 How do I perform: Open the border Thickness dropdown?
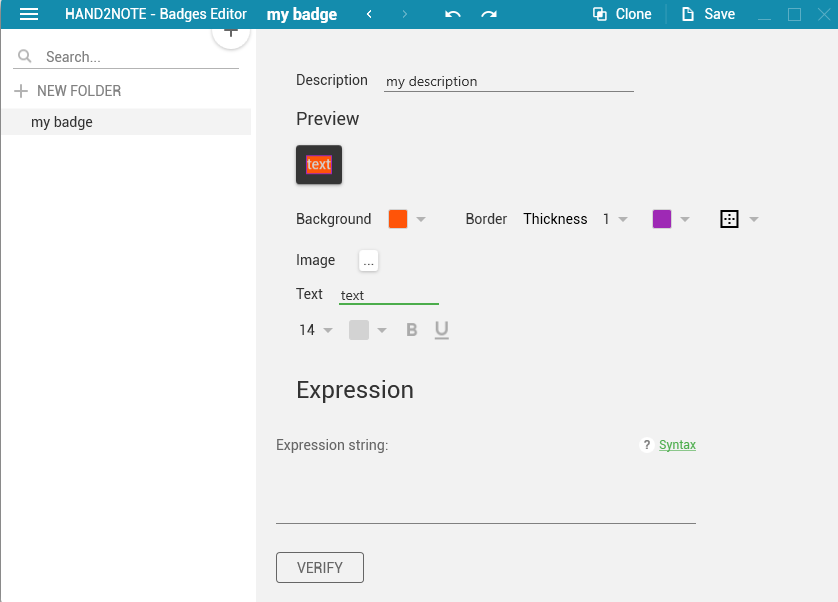click(x=615, y=219)
